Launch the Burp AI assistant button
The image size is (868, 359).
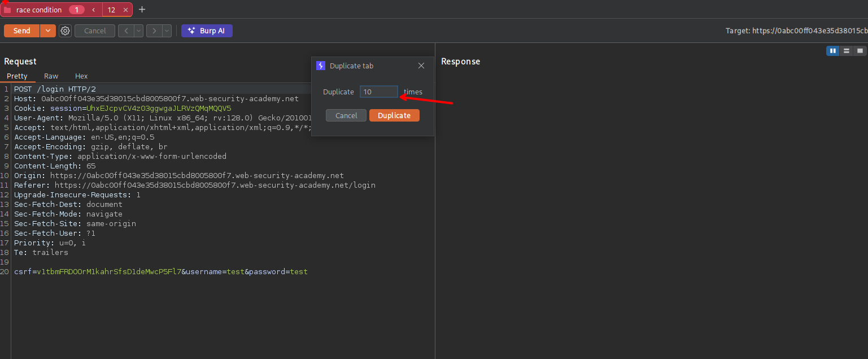[207, 31]
